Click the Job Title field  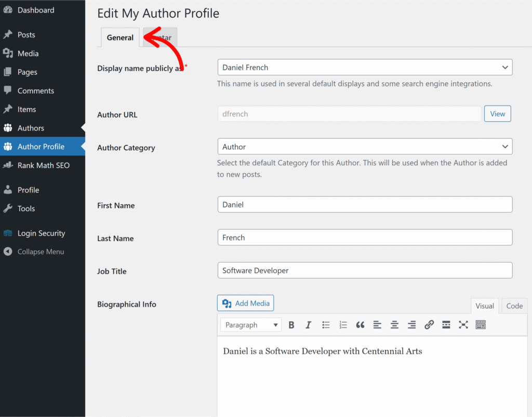pyautogui.click(x=365, y=270)
